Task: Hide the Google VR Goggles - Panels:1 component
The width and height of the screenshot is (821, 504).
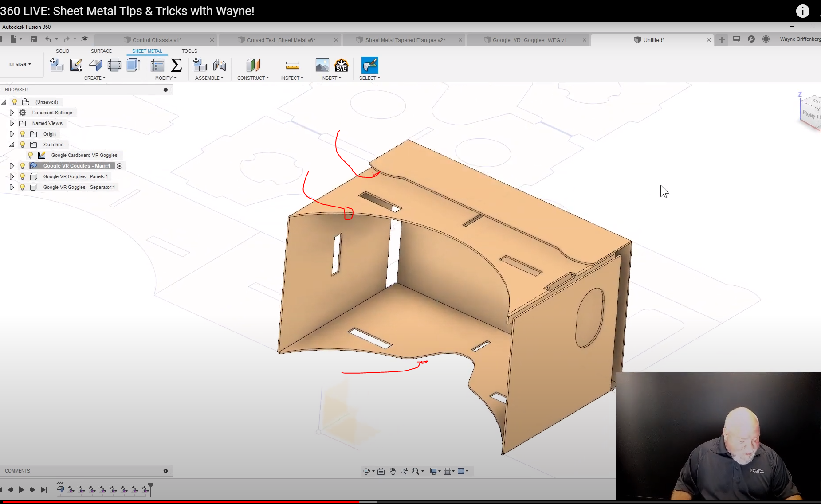Action: point(23,176)
